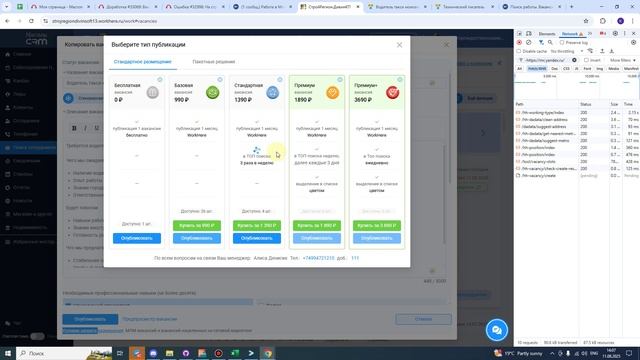Bookmark this page star icon
Screen dimensions: 640x360
click(586, 21)
